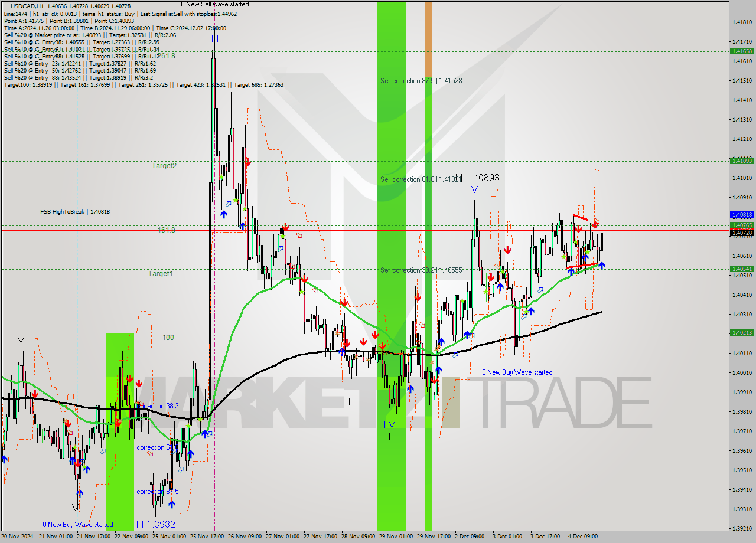This screenshot has height=543, width=756.
Task: Click the 1.39210 price scale value
Action: pyautogui.click(x=742, y=528)
